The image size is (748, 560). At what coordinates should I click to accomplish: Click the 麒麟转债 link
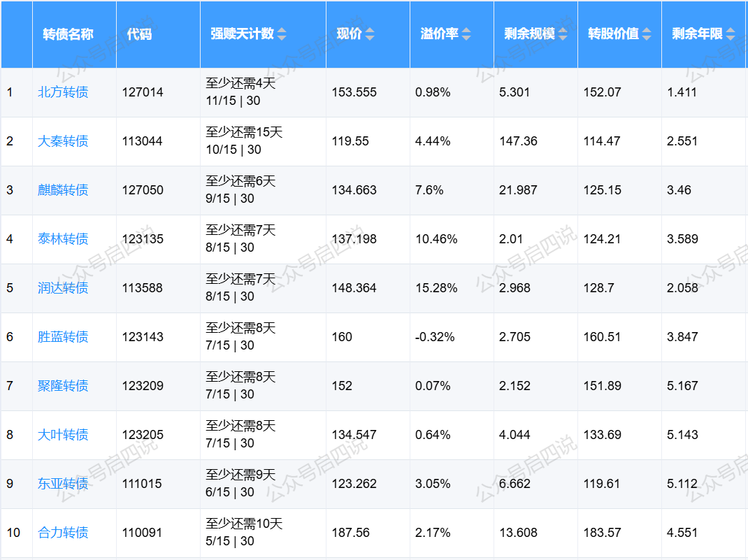click(x=63, y=190)
